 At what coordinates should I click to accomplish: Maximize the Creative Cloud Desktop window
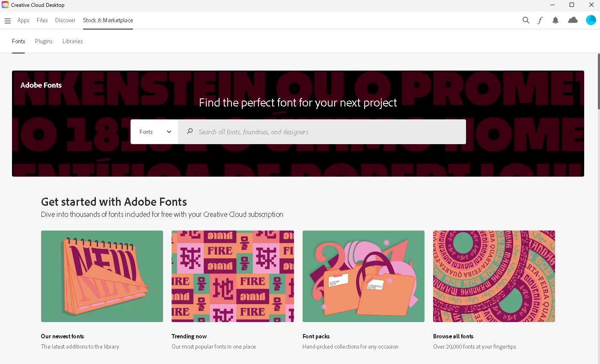572,5
